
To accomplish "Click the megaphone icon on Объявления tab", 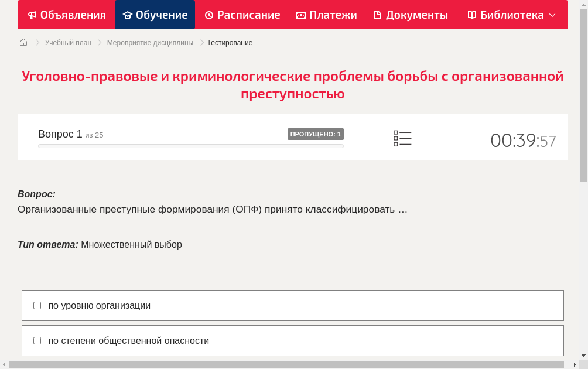I will point(32,15).
